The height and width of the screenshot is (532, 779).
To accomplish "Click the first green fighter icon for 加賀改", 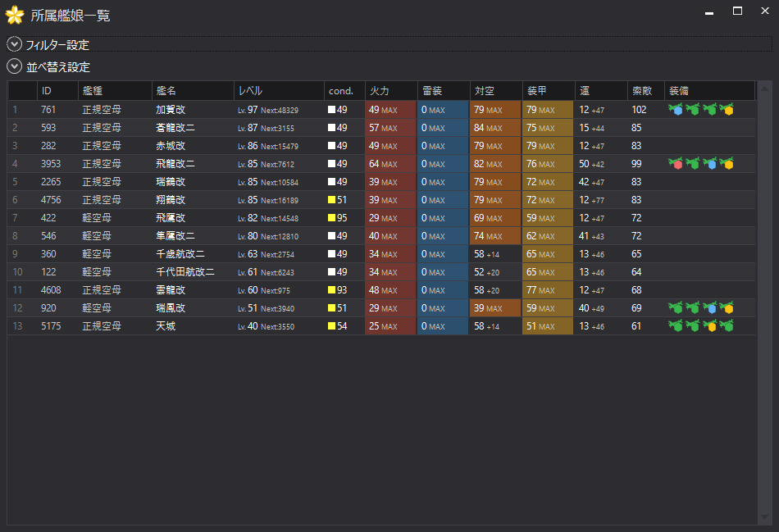I will pos(693,109).
